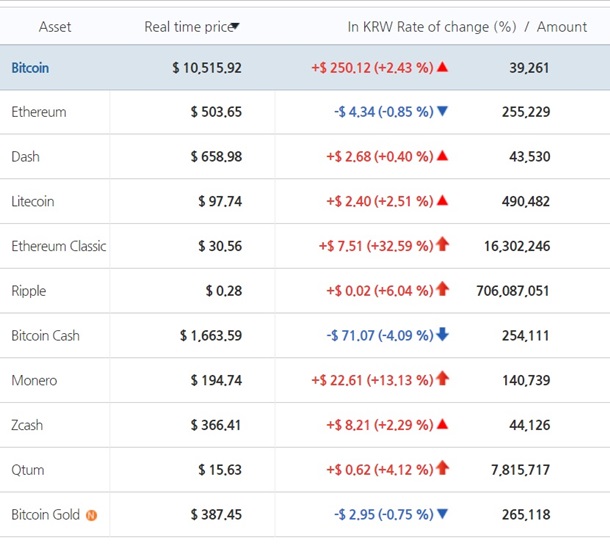Viewport: 610px width, 548px height.
Task: Select the Ripple asset name
Action: click(x=28, y=291)
